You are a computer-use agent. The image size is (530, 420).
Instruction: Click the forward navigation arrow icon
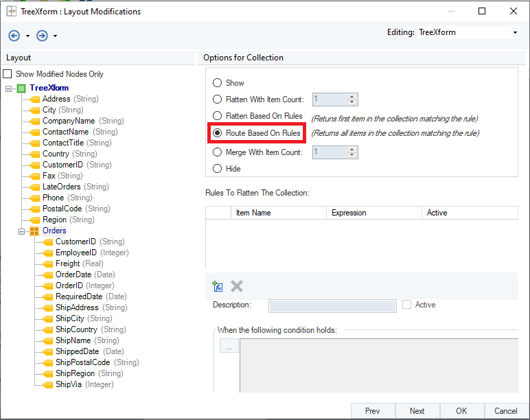coord(42,36)
